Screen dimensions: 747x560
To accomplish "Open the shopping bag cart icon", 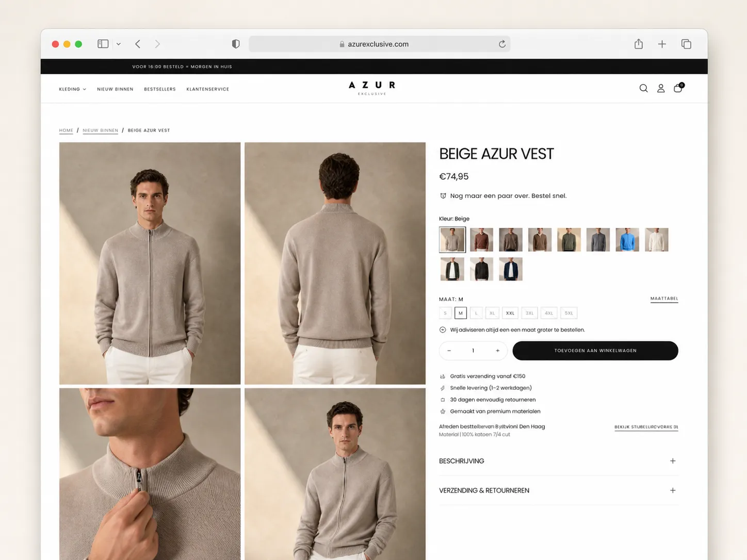I will coord(678,88).
